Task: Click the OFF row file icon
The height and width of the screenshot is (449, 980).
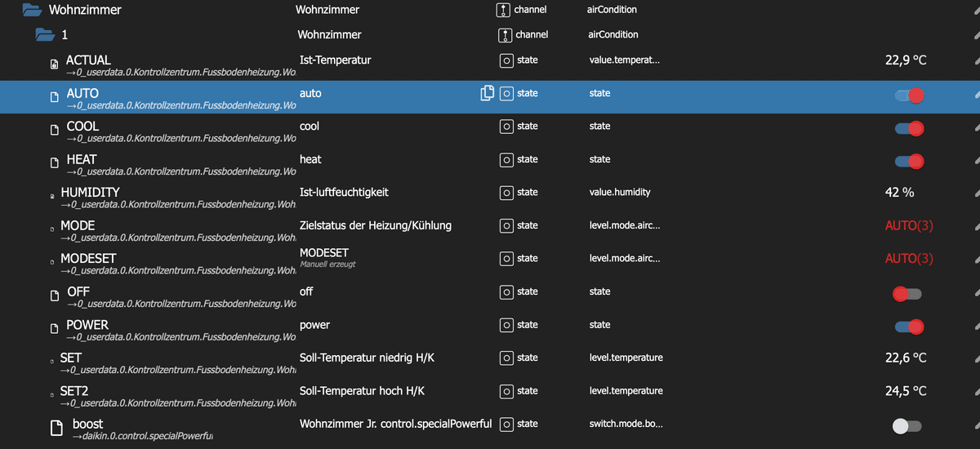Action: 55,295
